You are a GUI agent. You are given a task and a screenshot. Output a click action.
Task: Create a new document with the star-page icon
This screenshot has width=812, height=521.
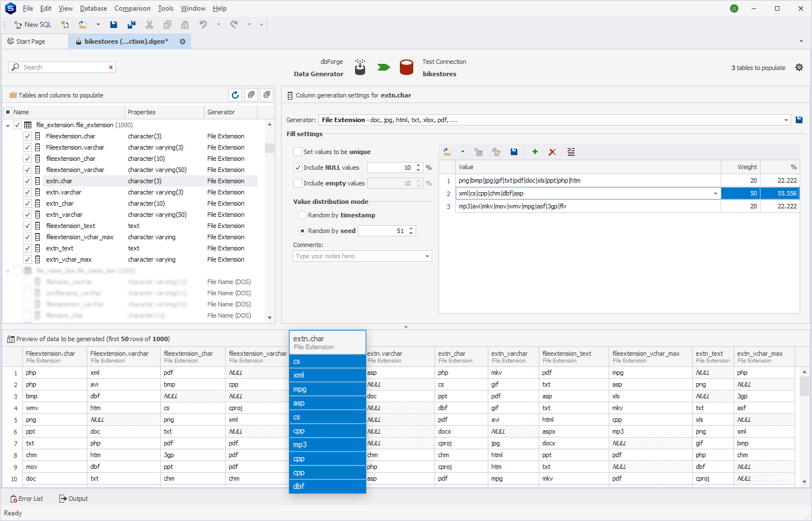[x=65, y=25]
